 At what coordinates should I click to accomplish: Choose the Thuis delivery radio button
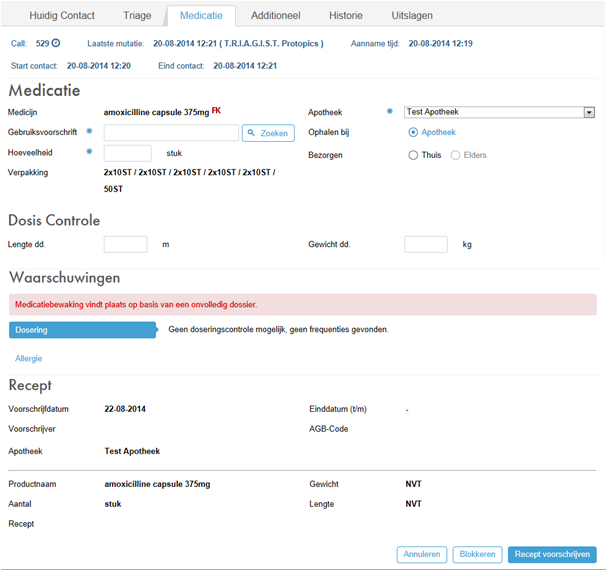click(413, 155)
